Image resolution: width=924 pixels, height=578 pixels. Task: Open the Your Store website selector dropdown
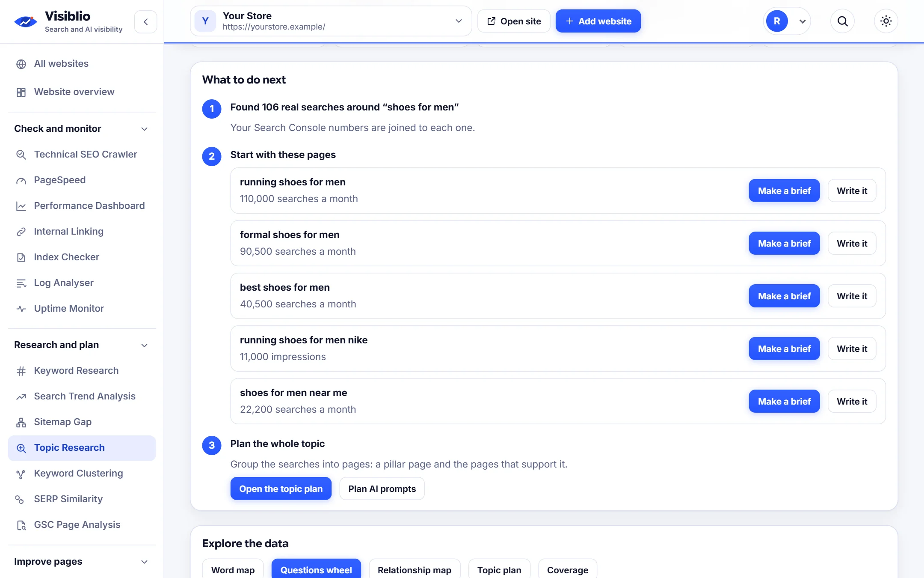coord(331,21)
